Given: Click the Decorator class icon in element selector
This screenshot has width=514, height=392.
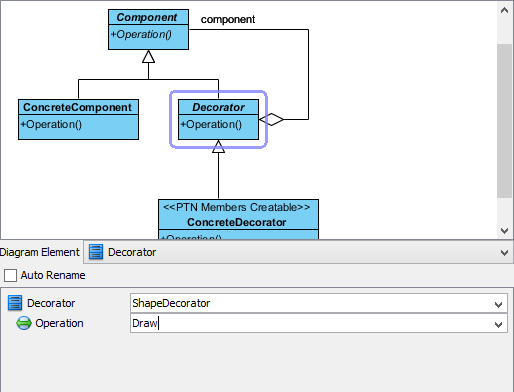Looking at the screenshot, I should coord(96,252).
